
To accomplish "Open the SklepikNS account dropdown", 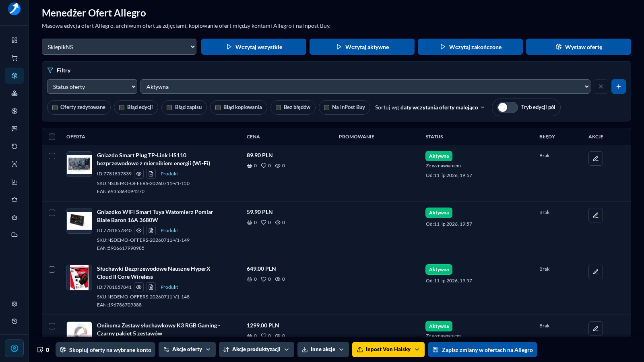I will click(x=119, y=47).
